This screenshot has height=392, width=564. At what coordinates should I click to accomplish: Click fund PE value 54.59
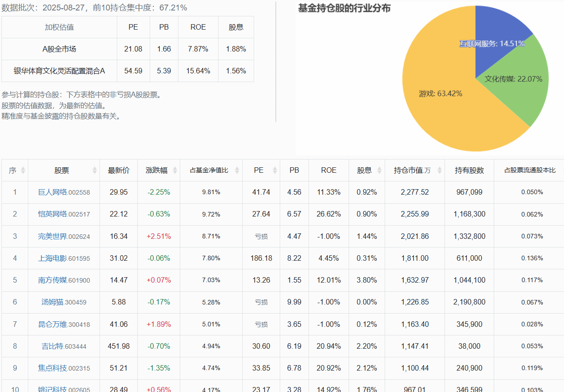click(133, 71)
